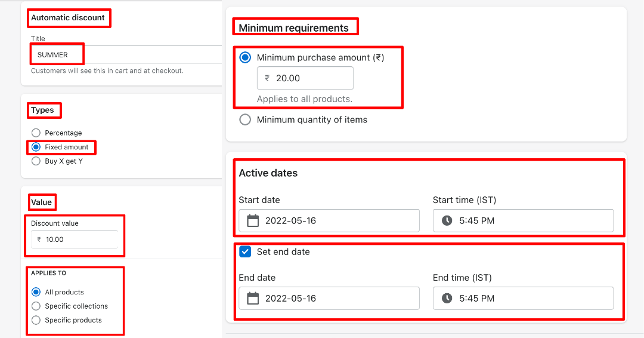Click the Value section heading

coord(42,202)
